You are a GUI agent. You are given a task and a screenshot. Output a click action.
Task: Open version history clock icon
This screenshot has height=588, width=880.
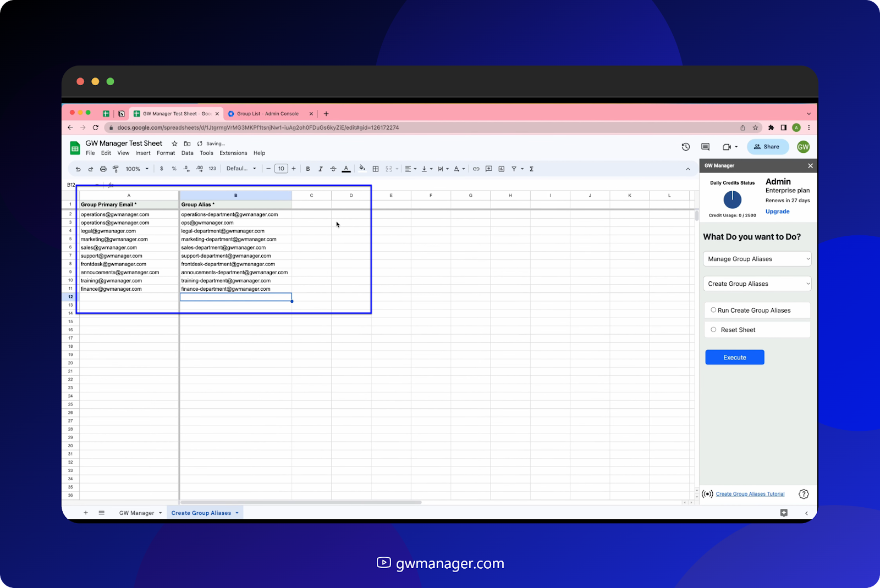click(x=685, y=147)
